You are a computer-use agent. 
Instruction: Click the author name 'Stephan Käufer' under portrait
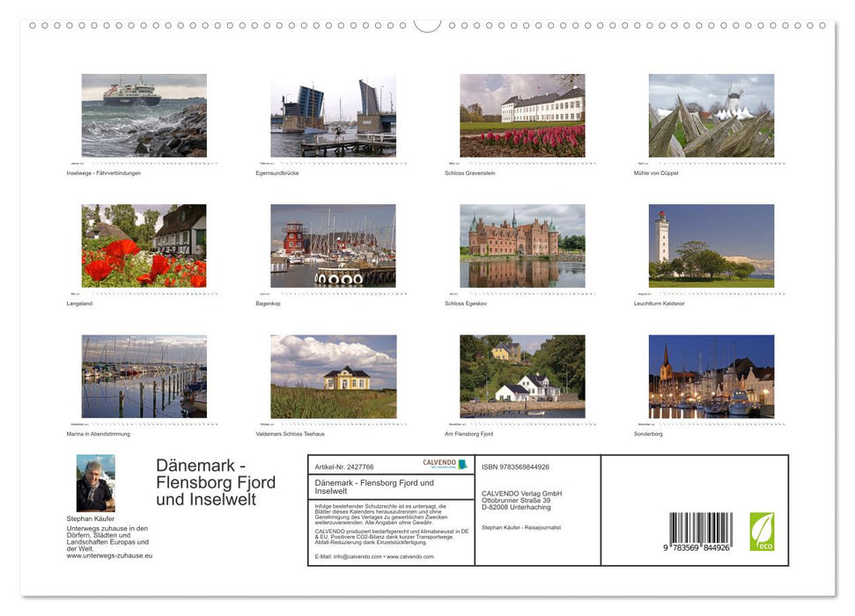pos(91,518)
